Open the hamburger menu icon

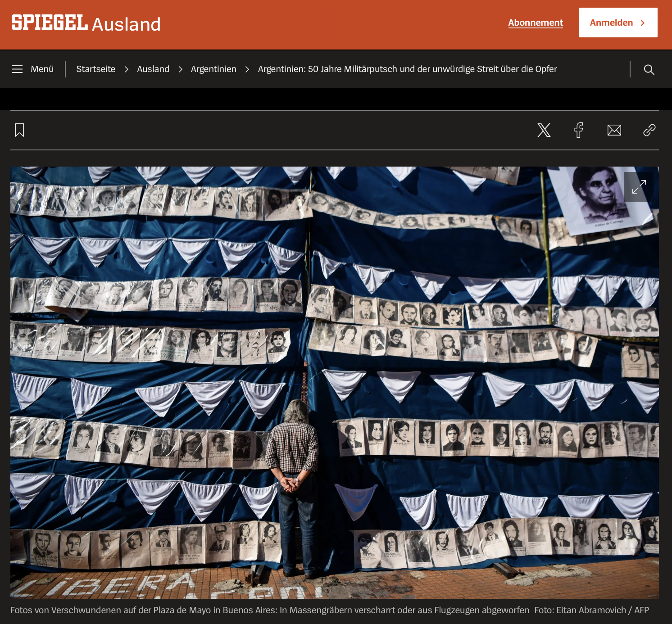pos(17,69)
